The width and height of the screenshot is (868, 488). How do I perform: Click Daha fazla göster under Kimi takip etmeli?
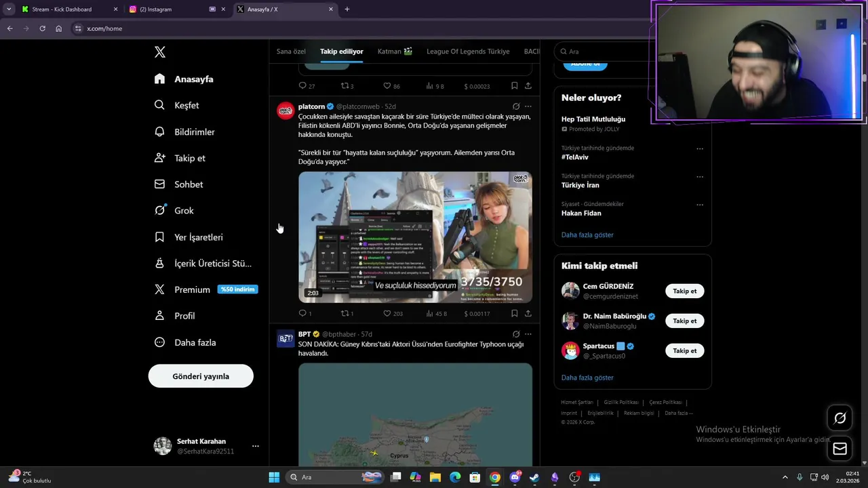(587, 378)
